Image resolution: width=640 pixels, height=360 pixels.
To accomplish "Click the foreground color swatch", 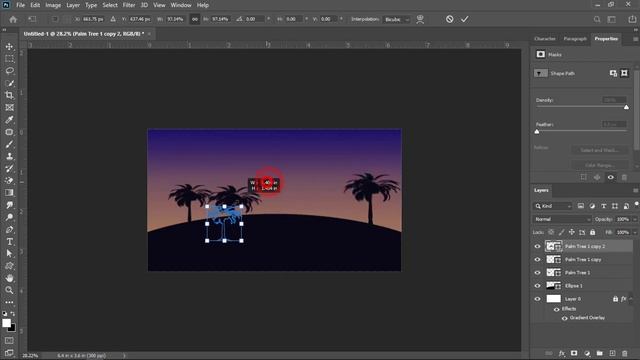I will [x=6, y=323].
